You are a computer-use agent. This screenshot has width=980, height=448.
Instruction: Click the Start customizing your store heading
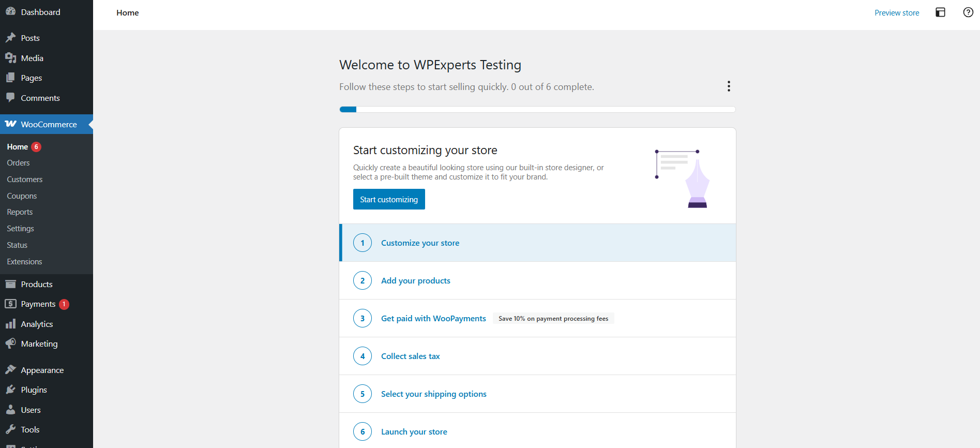click(x=425, y=150)
